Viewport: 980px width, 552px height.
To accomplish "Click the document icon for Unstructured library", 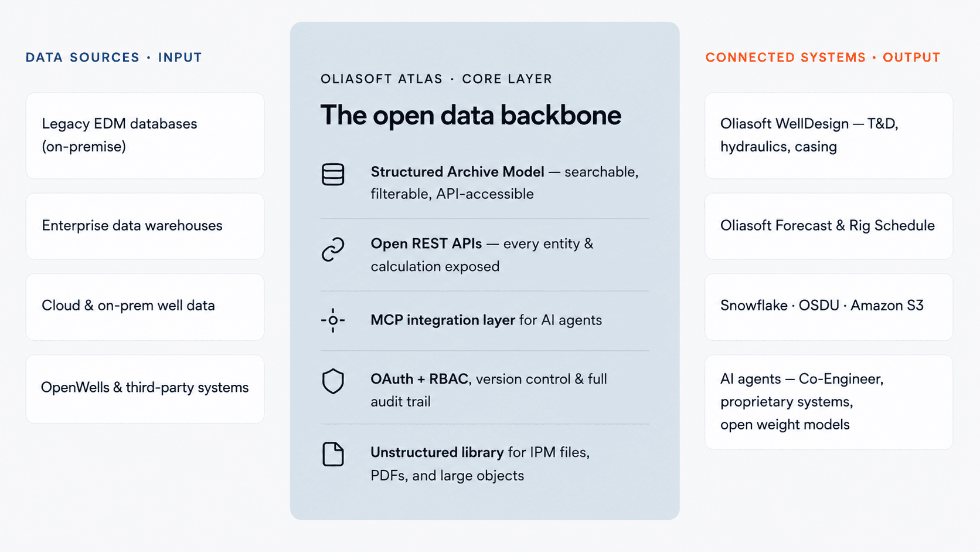I will click(333, 455).
